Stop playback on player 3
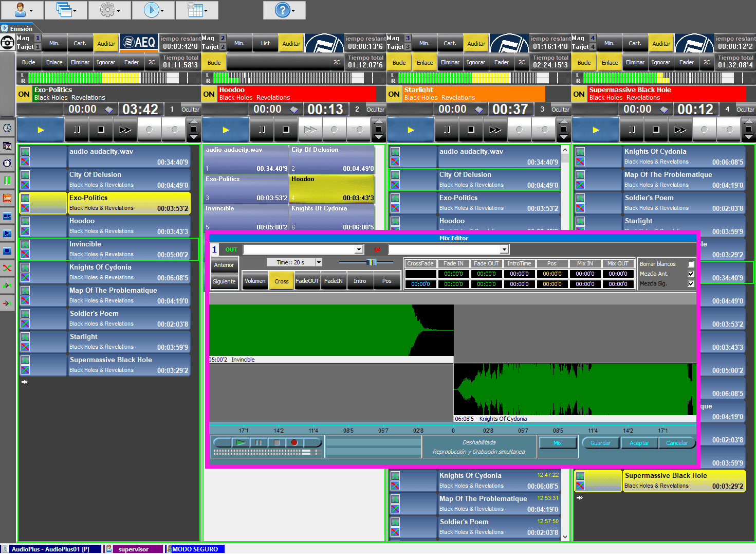Image resolution: width=756 pixels, height=554 pixels. pyautogui.click(x=471, y=130)
